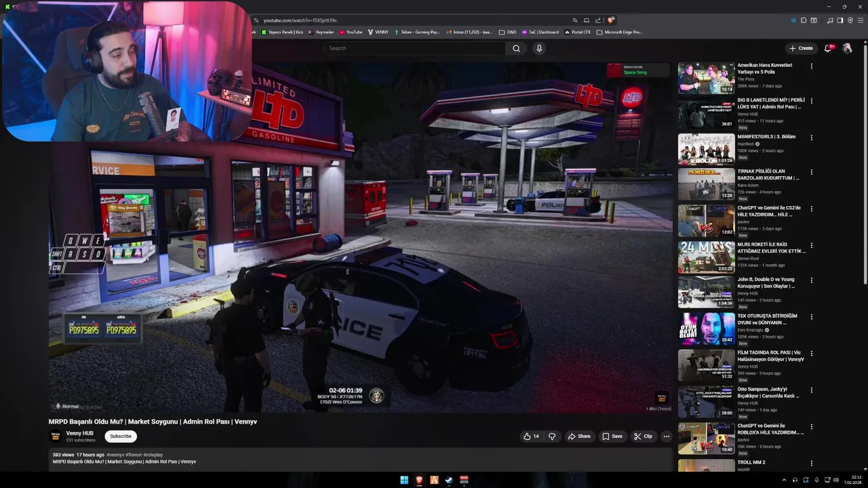The width and height of the screenshot is (868, 488).
Task: Open the 'Portal CFX' bookmark
Action: click(x=577, y=32)
